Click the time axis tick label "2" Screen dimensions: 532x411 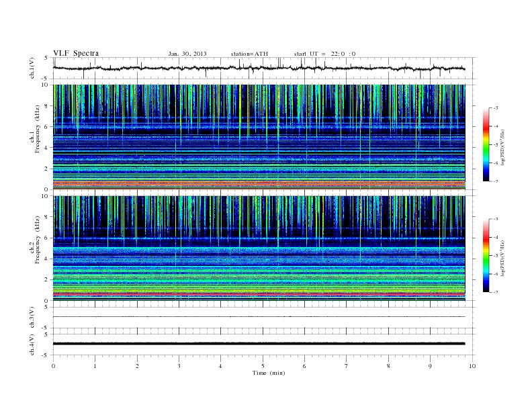137,366
